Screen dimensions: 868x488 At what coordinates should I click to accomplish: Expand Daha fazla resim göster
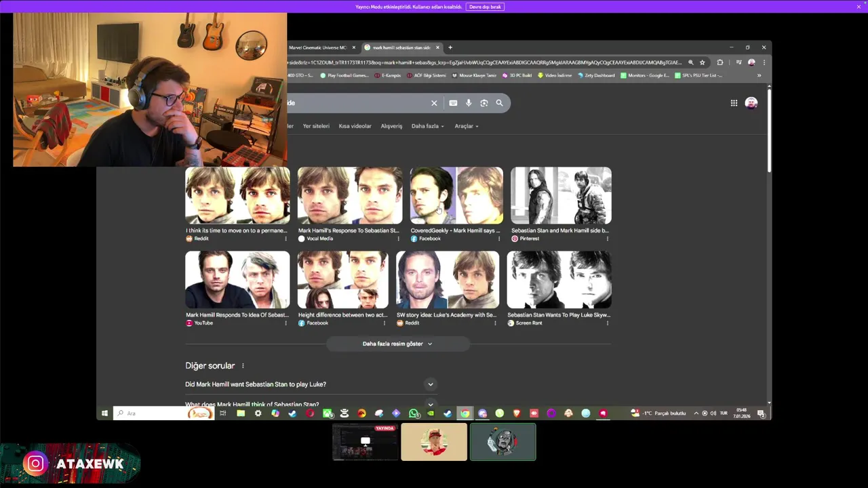coord(397,344)
